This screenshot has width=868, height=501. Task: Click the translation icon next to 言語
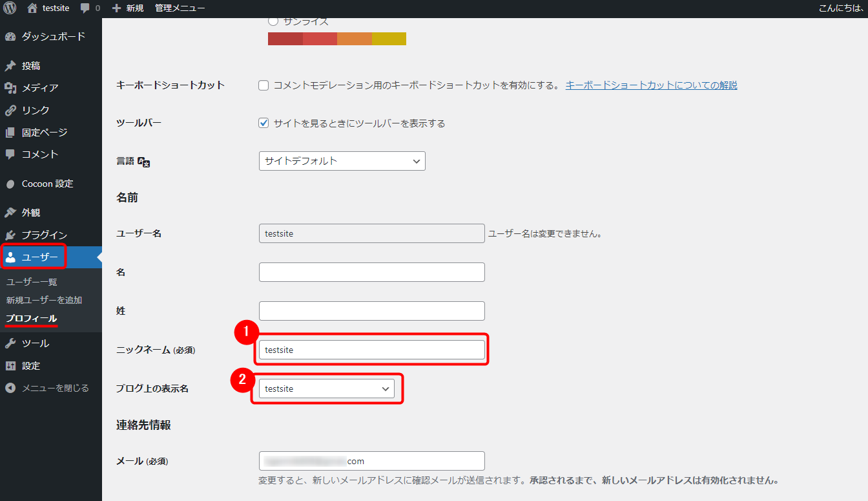click(x=143, y=162)
